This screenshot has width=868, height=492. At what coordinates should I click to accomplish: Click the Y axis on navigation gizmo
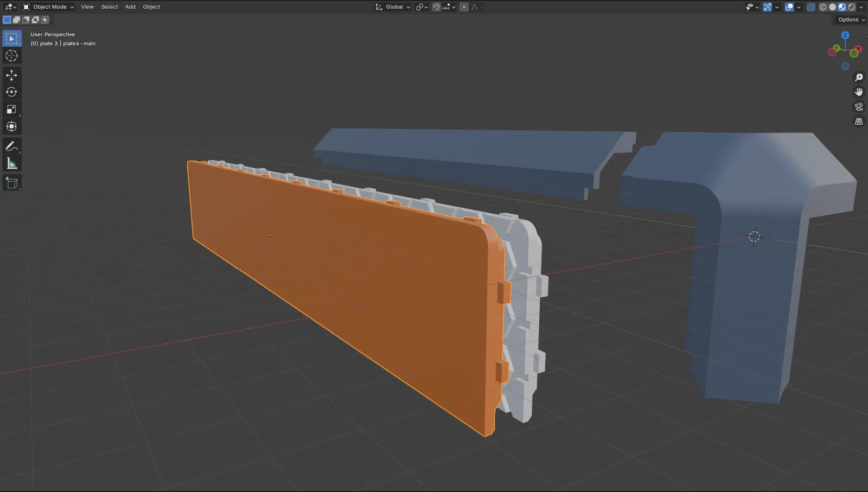(837, 48)
